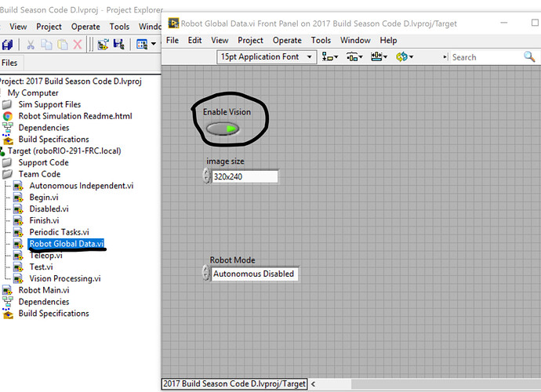Click the image size increment/decrement stepper
541x392 pixels.
pos(206,176)
